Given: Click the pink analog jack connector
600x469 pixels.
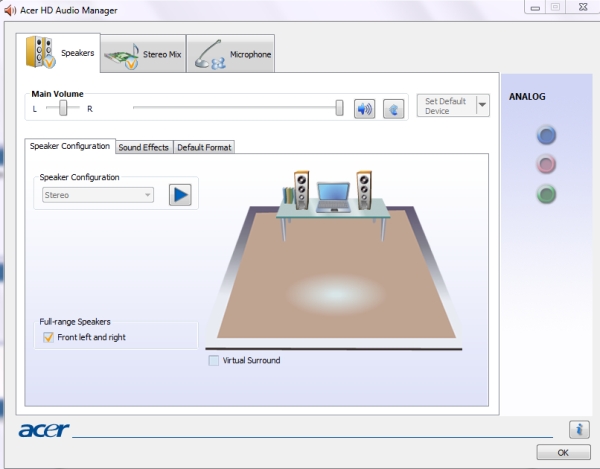Looking at the screenshot, I should (x=546, y=164).
